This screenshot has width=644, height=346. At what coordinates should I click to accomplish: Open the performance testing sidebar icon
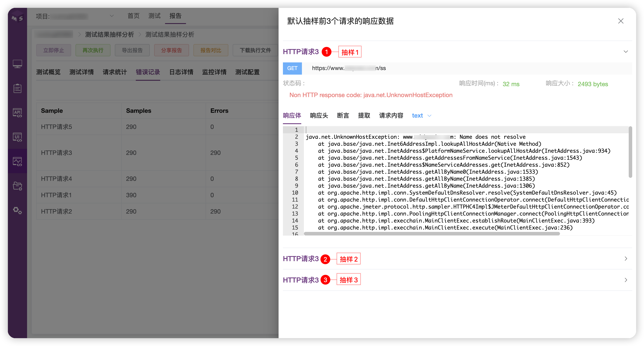click(17, 161)
